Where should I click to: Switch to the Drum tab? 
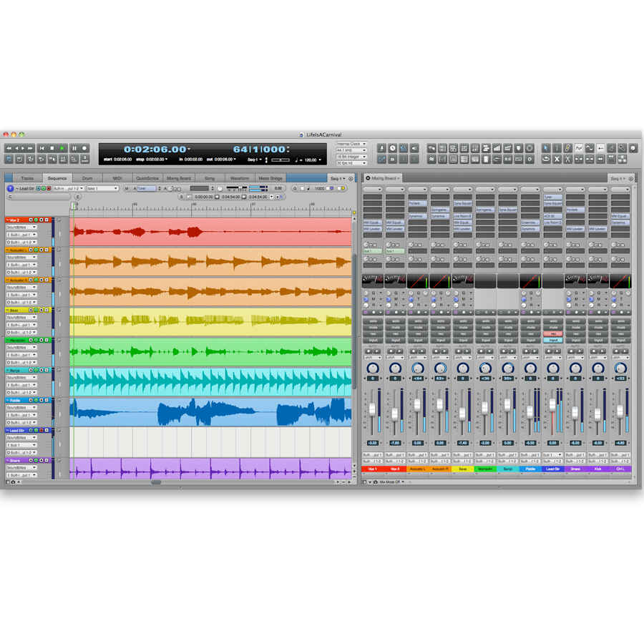point(87,178)
